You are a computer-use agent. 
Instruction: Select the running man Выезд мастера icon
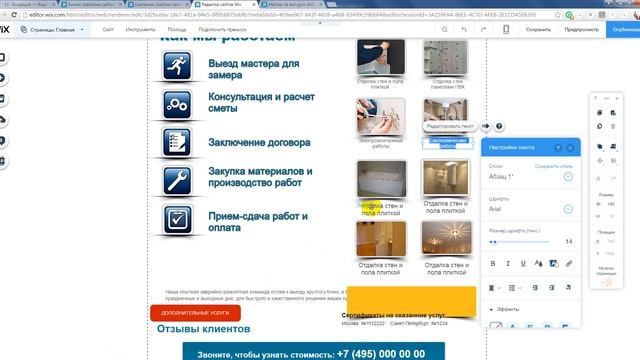click(x=177, y=65)
